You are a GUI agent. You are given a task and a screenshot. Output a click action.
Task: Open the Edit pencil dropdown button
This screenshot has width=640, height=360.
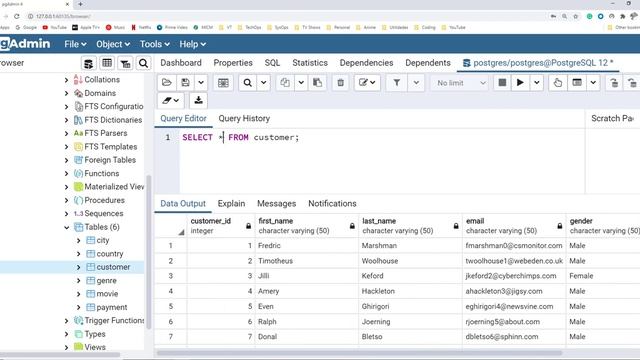click(367, 83)
